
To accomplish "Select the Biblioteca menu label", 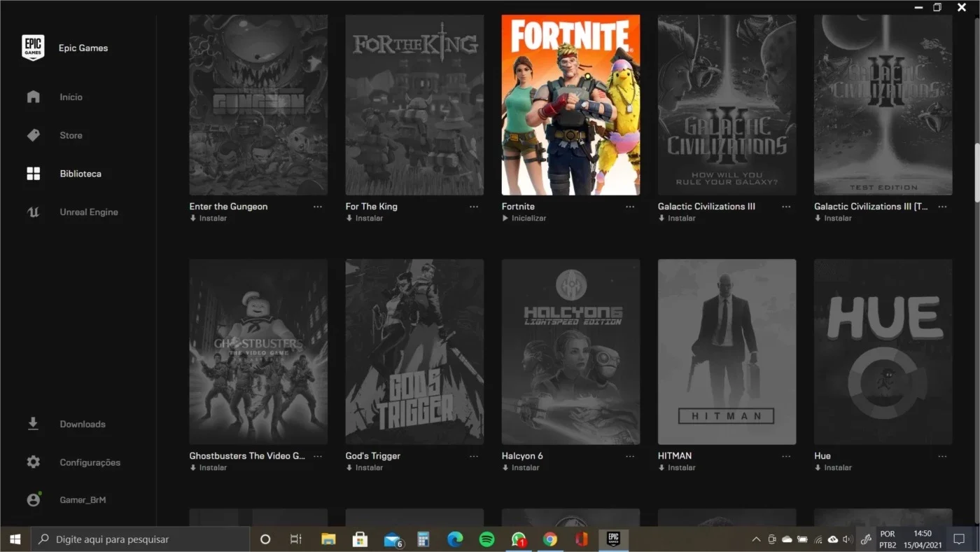I will pos(80,174).
